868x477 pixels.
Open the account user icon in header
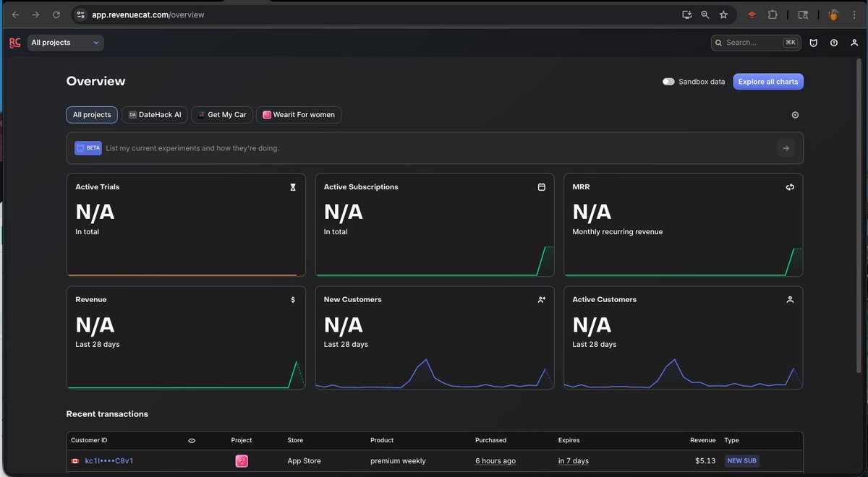[x=854, y=43]
